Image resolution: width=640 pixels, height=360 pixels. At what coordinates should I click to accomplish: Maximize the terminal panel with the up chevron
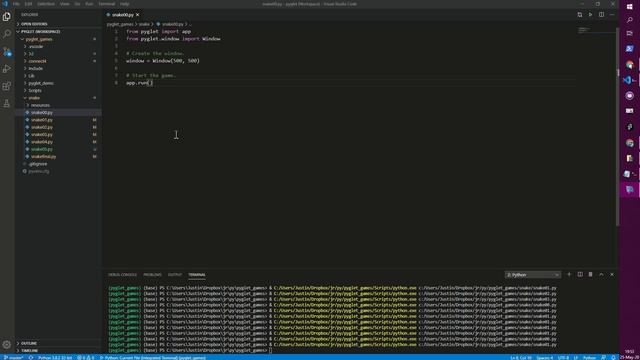tap(601, 275)
